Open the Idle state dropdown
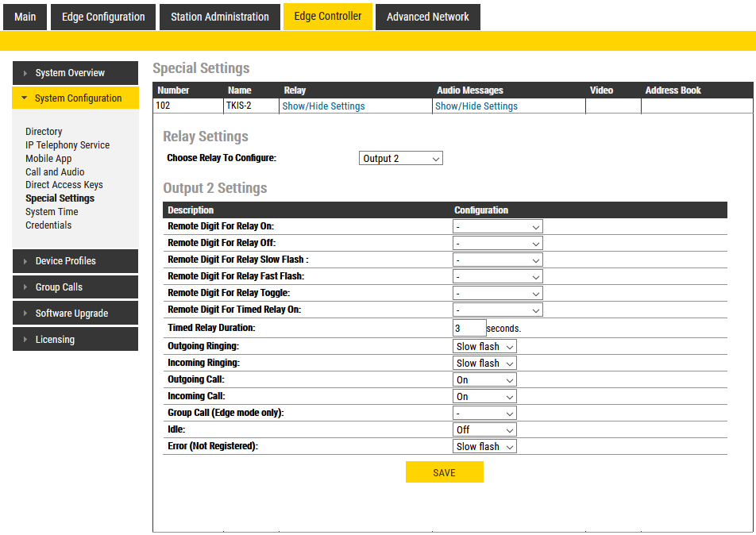Screen dimensions: 756x535 484,430
